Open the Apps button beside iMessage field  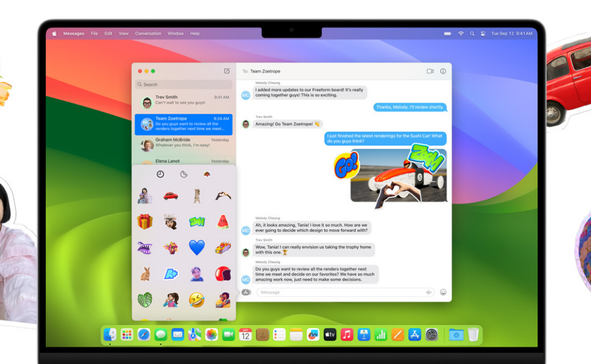[246, 292]
